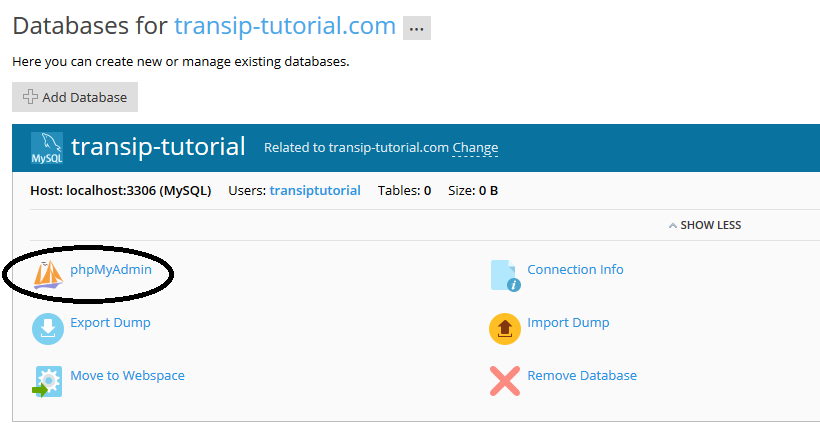The width and height of the screenshot is (820, 423).
Task: Click the Connection Info document icon
Action: 506,276
